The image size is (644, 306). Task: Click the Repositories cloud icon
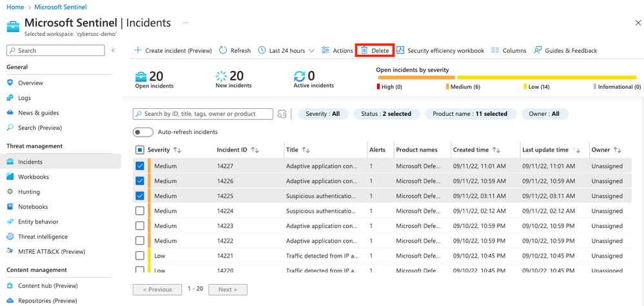[x=10, y=301]
